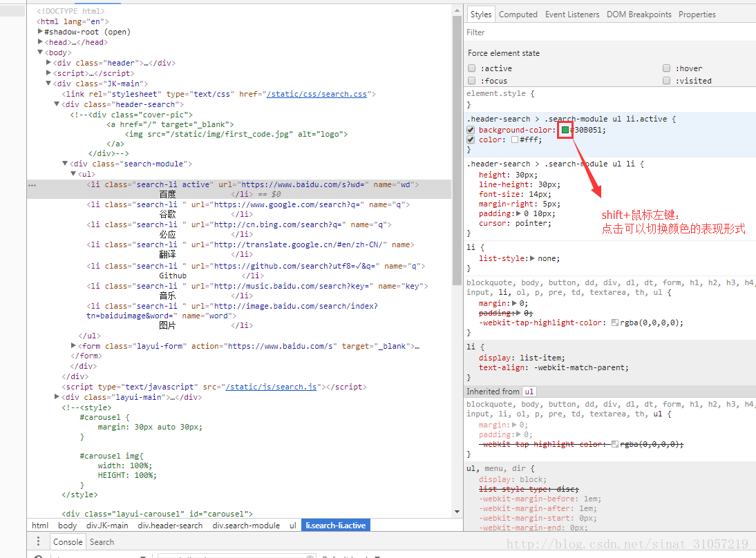
Task: Click the div.search-module breadcrumb
Action: 246,526
